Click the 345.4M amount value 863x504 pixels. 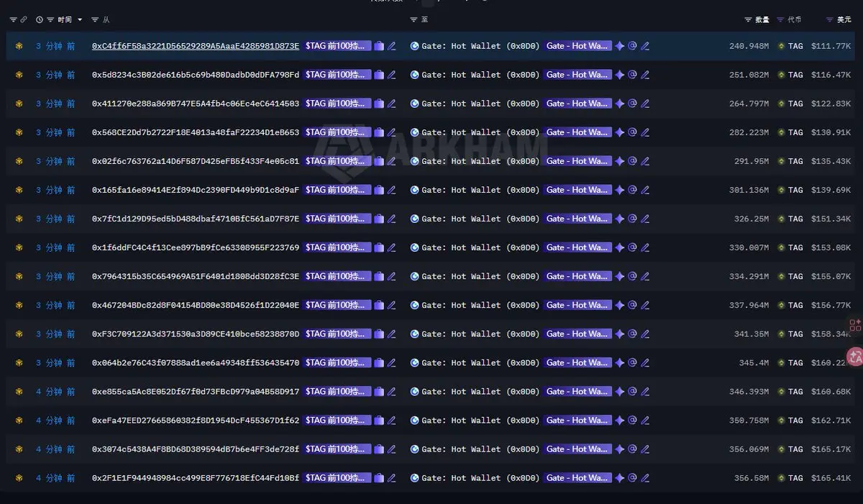click(x=754, y=362)
